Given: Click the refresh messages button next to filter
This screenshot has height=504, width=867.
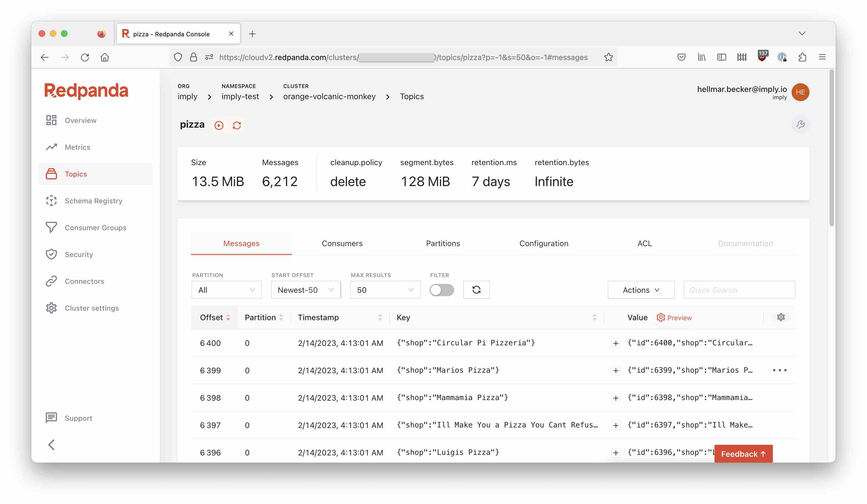Looking at the screenshot, I should click(x=476, y=290).
